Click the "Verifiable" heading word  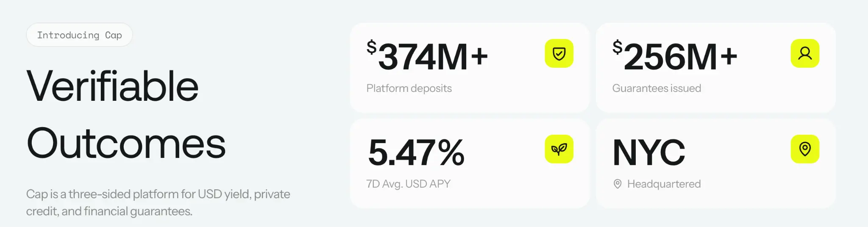[x=112, y=86]
